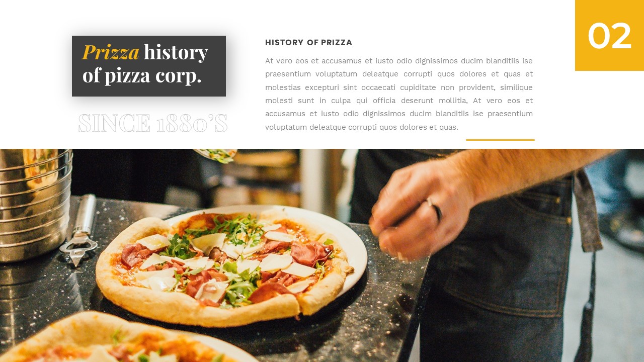This screenshot has width=644, height=362.
Task: Click the salad bowl at the top of the photo
Action: point(216,155)
